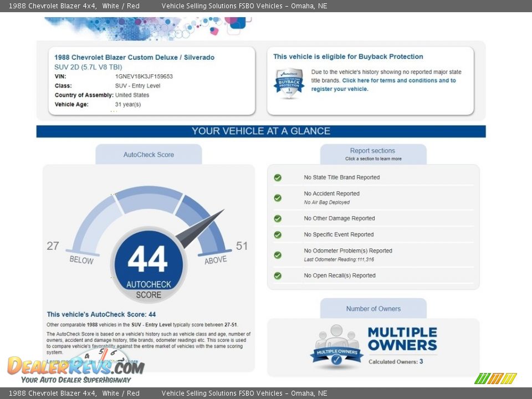Click the sentence beginning Other comparable 1988 vehicles

[142, 325]
